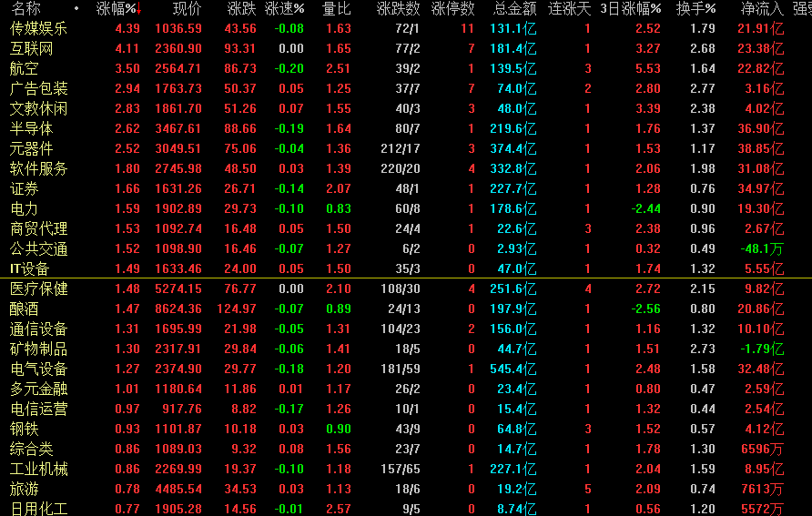The image size is (812, 516).
Task: Sort by the 净流入 column header
Action: (762, 8)
